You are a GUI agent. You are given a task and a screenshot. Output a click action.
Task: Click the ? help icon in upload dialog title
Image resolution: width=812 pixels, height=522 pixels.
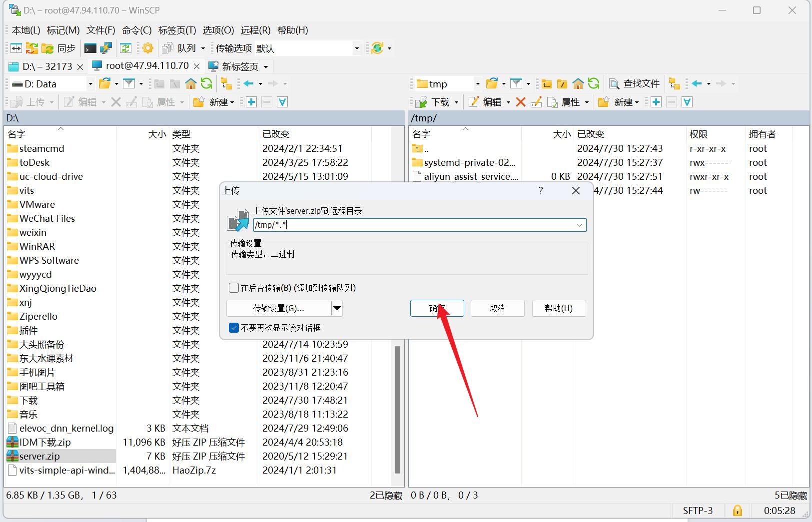(541, 191)
